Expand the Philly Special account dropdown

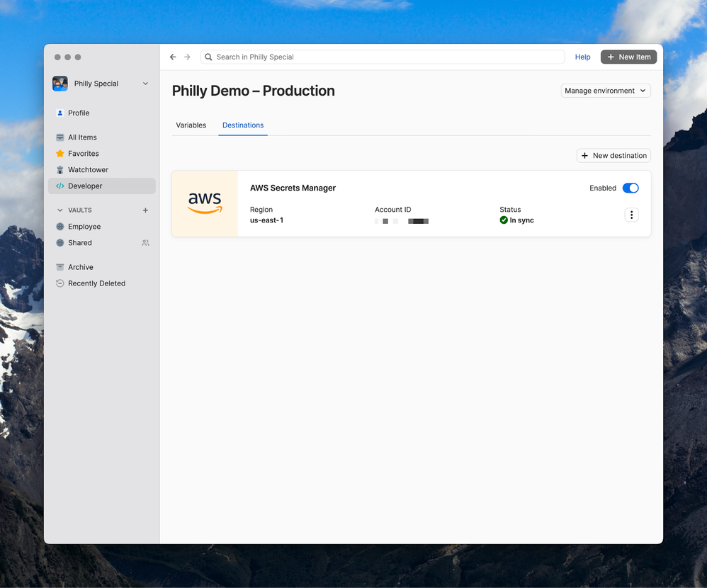pos(145,84)
